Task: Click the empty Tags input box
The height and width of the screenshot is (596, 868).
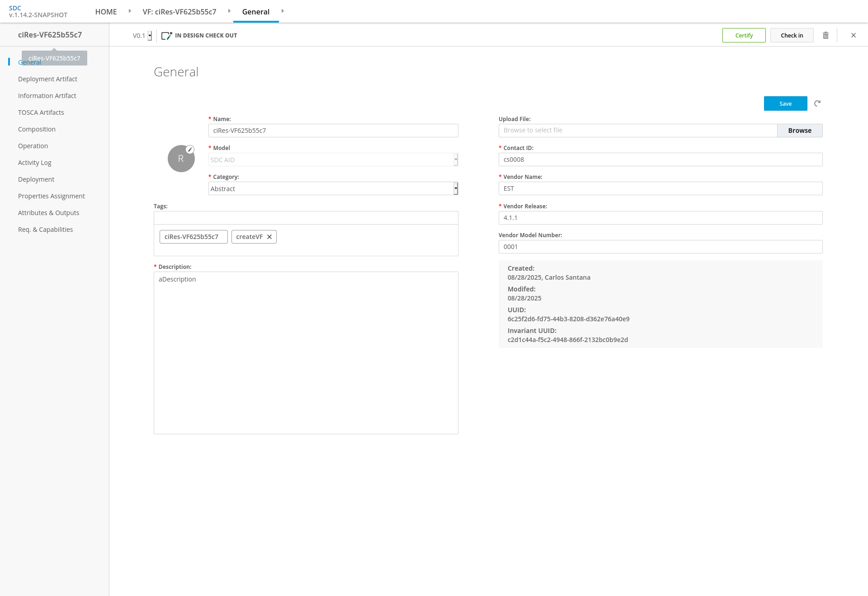Action: click(x=306, y=218)
